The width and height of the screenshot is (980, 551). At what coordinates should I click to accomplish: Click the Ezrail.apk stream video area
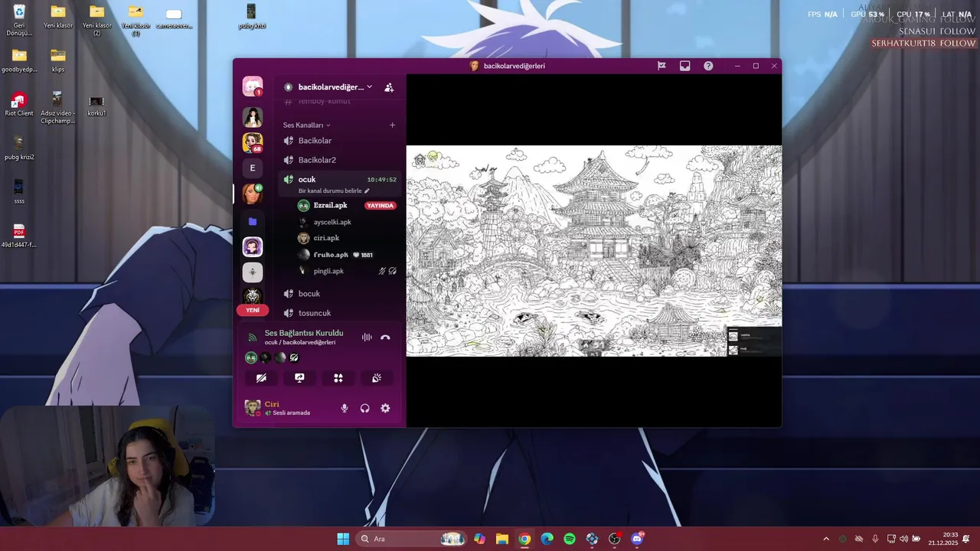(x=593, y=251)
